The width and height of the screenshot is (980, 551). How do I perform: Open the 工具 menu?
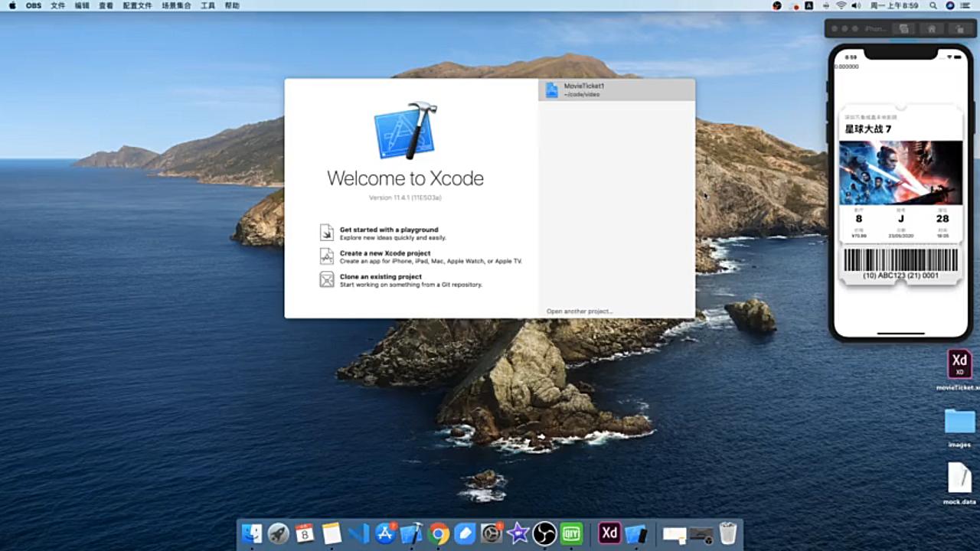[207, 5]
